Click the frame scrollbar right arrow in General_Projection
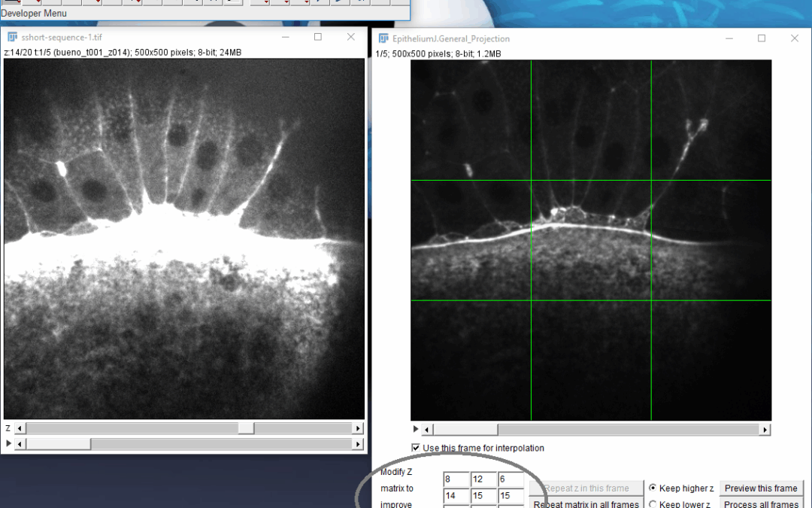The width and height of the screenshot is (812, 508). (x=765, y=429)
